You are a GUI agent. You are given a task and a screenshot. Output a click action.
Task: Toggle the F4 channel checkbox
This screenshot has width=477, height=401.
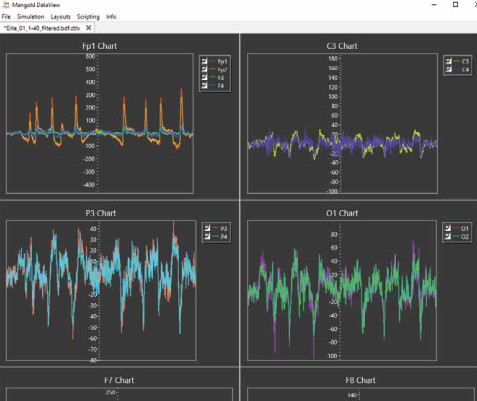coord(205,85)
